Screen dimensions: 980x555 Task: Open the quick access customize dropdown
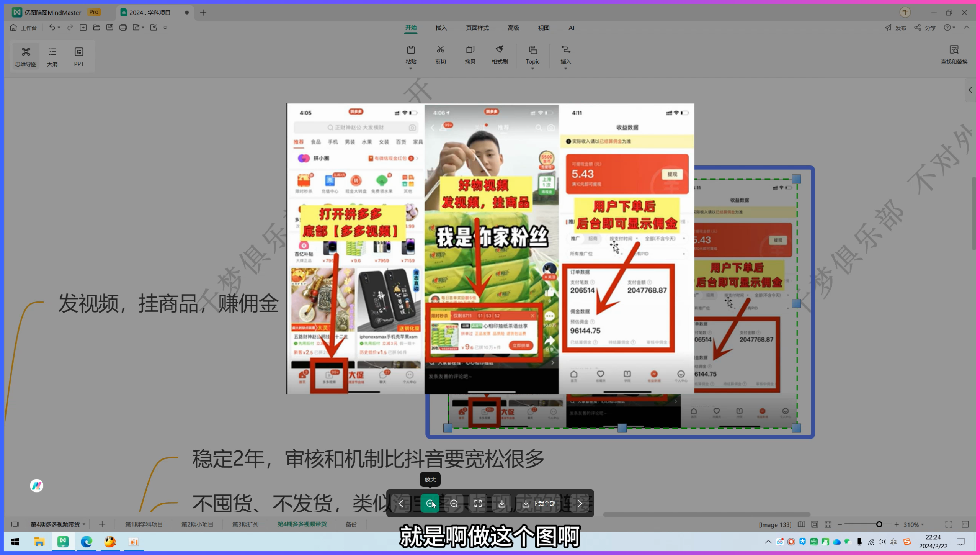(x=165, y=28)
